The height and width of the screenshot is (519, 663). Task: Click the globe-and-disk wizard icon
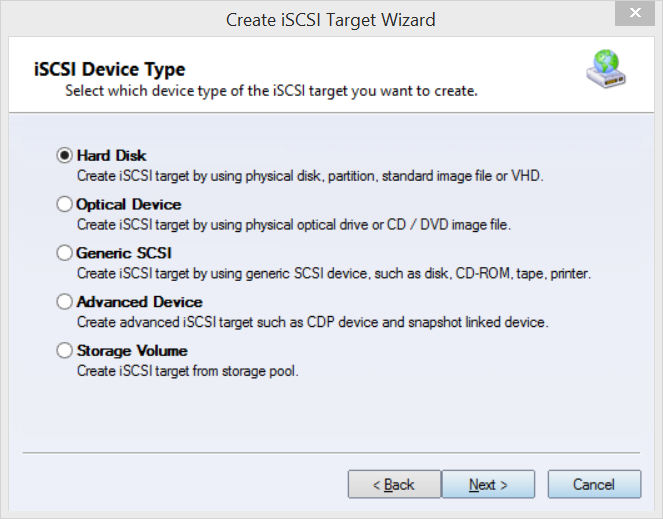606,69
